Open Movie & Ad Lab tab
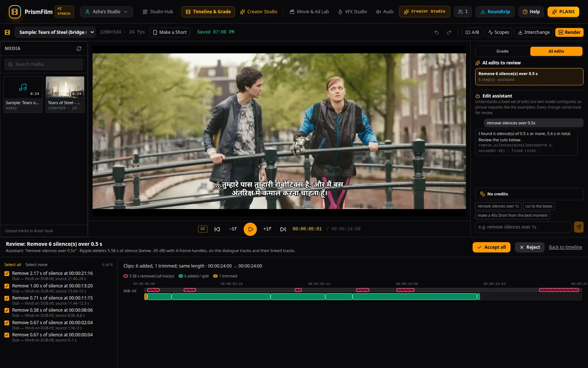588x368 pixels. pyautogui.click(x=309, y=12)
